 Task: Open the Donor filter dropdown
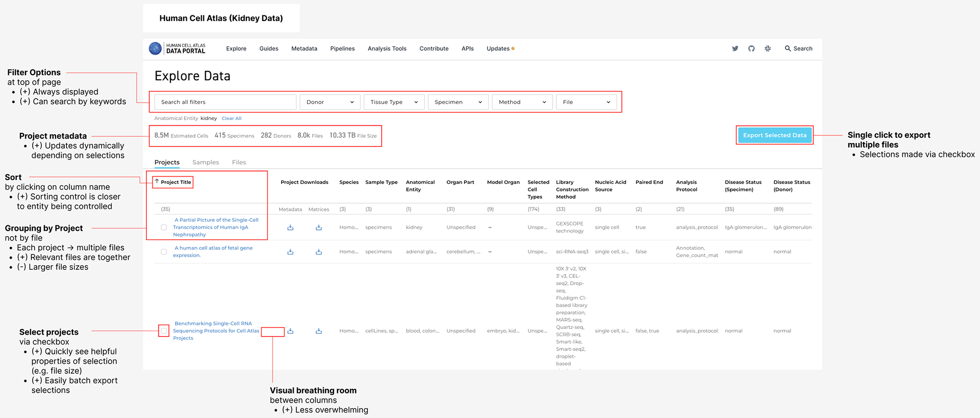pos(330,102)
